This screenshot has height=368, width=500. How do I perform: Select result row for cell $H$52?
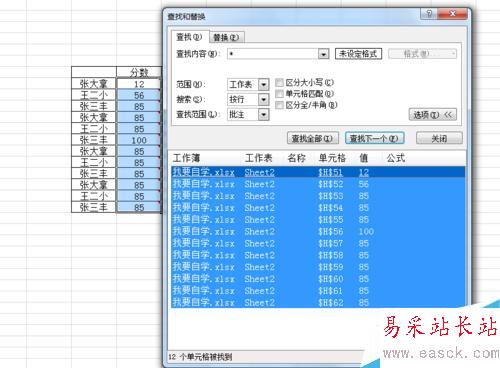[x=318, y=184]
